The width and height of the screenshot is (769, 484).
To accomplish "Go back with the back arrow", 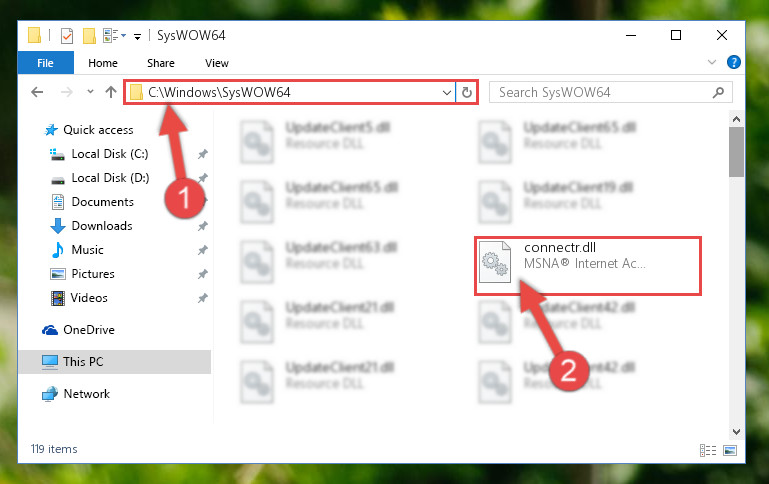I will tap(37, 92).
